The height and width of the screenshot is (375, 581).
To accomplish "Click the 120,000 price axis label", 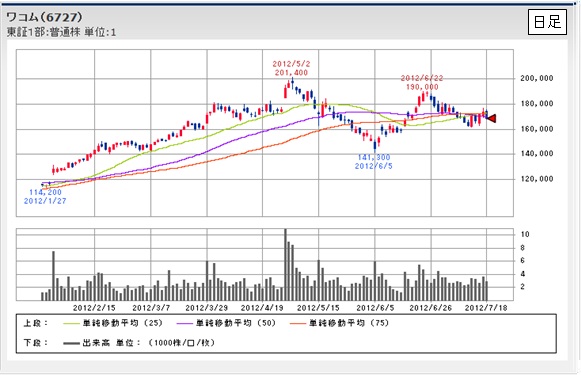I will point(537,179).
